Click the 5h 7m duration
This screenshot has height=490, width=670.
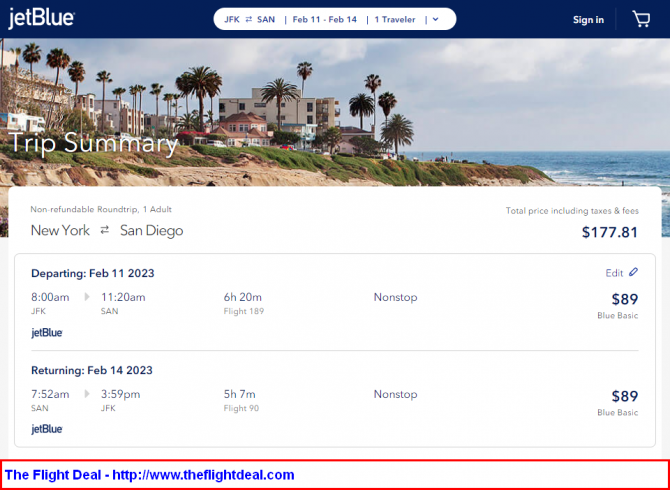point(239,394)
